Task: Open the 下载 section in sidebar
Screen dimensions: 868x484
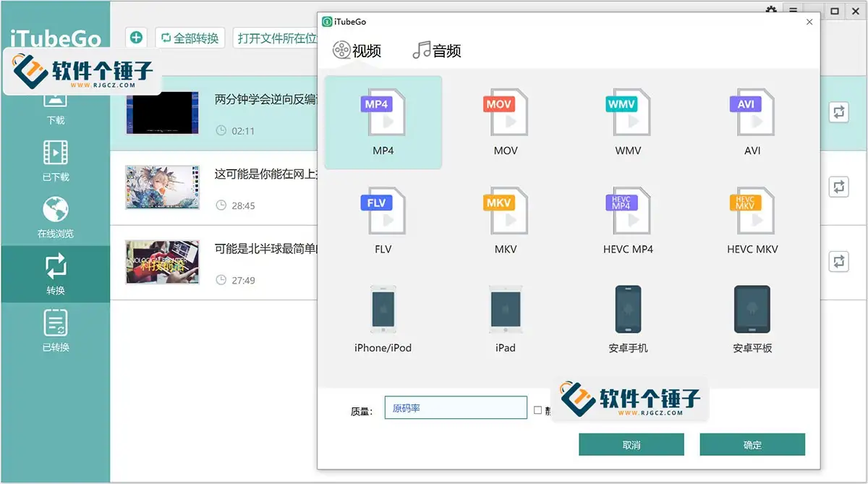Action: (x=56, y=109)
